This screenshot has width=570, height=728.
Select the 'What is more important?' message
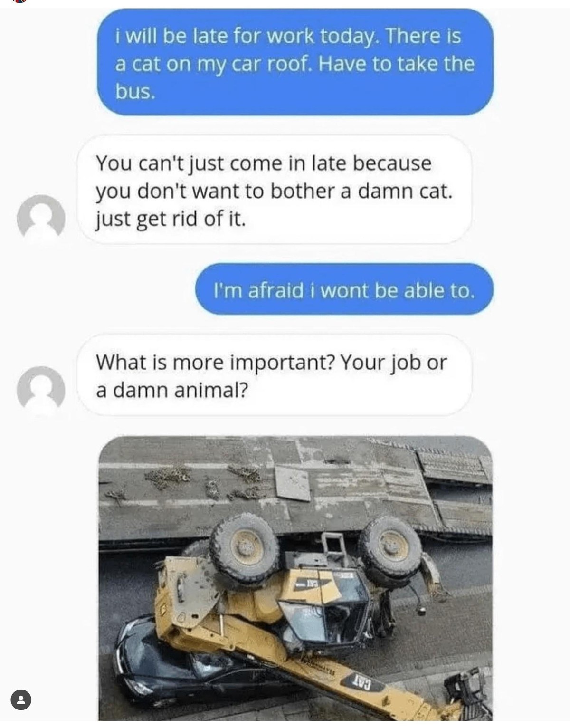[275, 375]
